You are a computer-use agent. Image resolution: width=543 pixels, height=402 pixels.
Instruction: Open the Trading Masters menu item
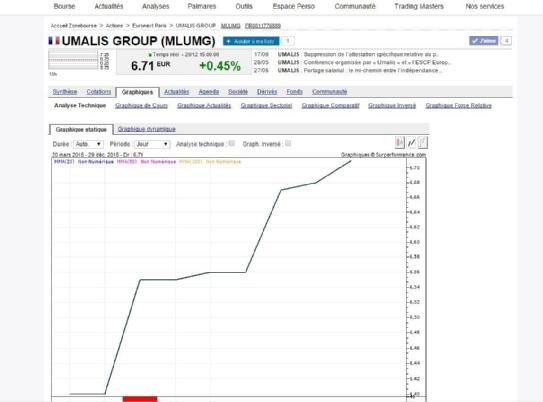coord(419,6)
